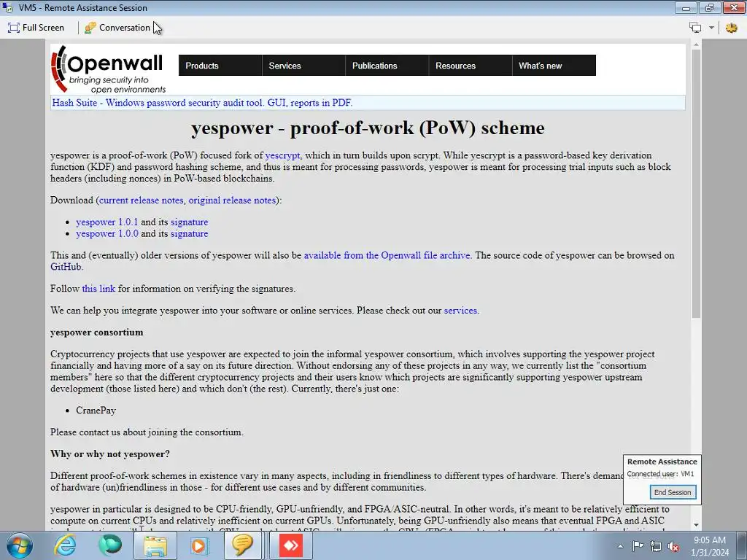Open the Resources menu
The image size is (747, 560).
pyautogui.click(x=471, y=65)
